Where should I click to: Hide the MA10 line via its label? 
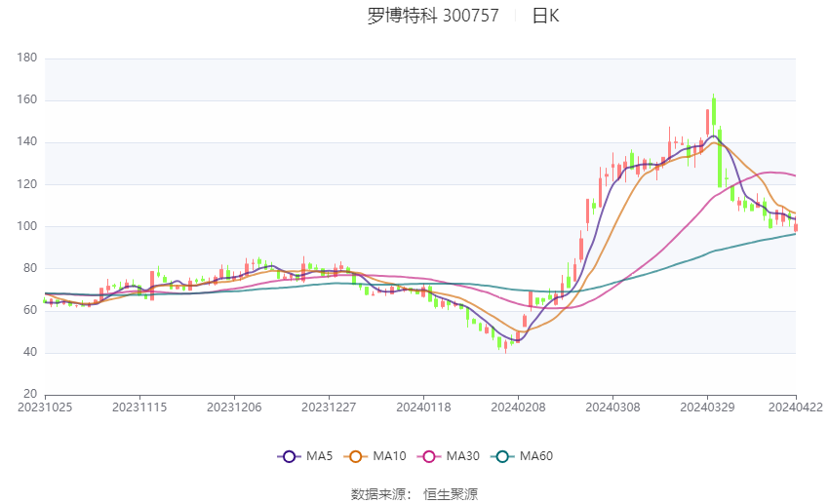389,456
